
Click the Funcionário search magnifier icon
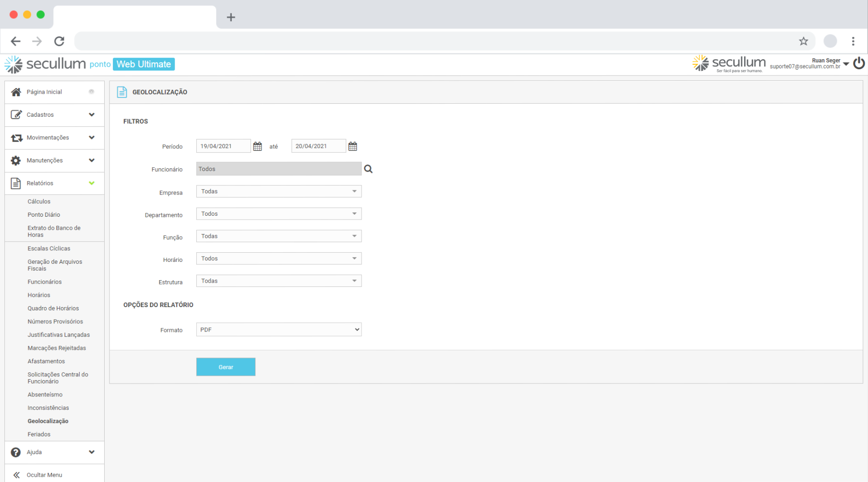[368, 169]
